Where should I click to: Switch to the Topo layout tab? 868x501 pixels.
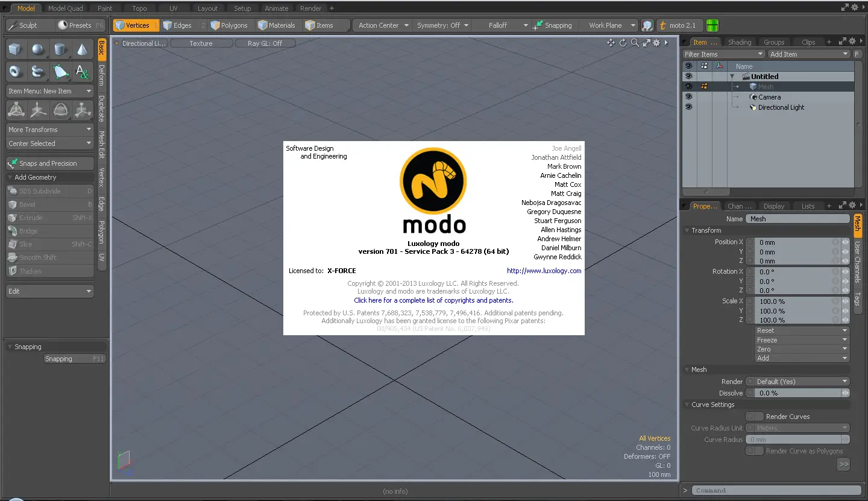tap(139, 8)
